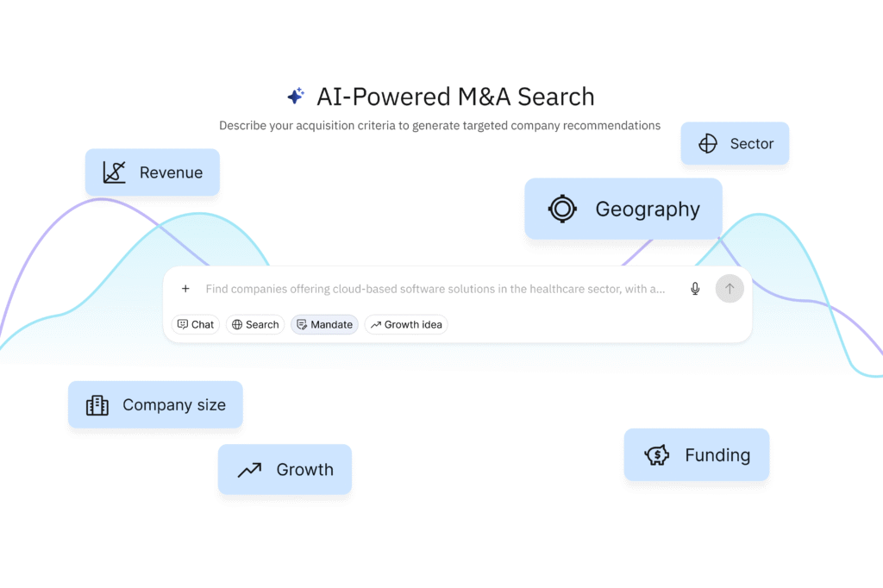This screenshot has height=588, width=883.
Task: Click the sparkle icon beside the title
Action: click(x=296, y=95)
